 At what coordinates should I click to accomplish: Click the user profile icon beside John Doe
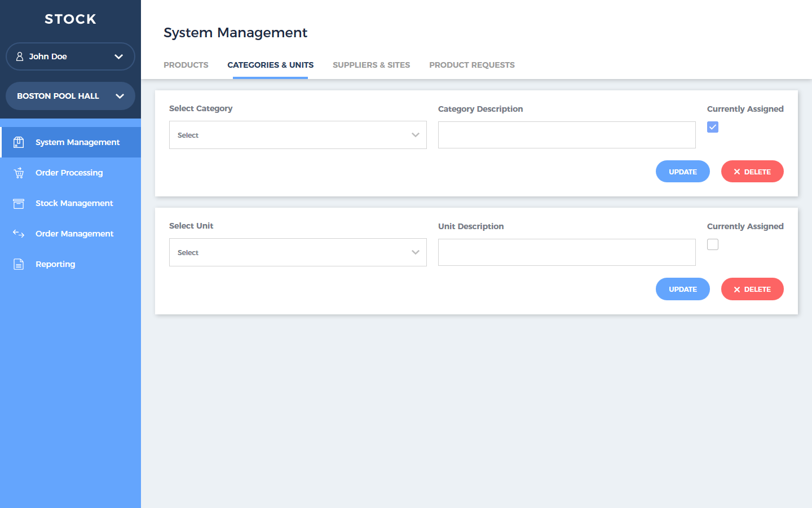point(20,56)
